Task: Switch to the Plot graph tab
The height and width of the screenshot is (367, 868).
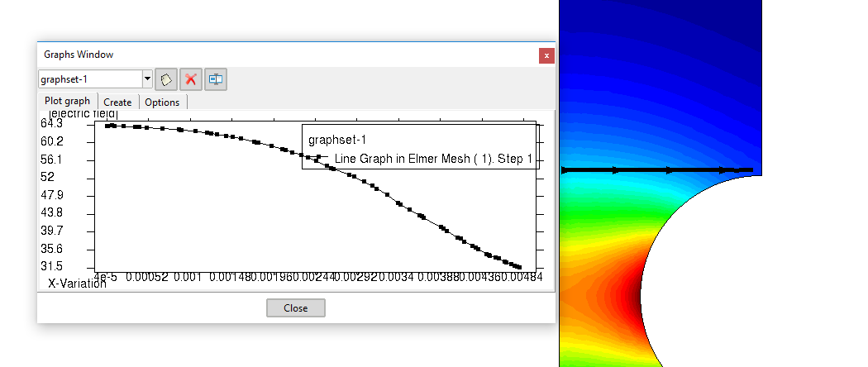Action: click(x=67, y=102)
